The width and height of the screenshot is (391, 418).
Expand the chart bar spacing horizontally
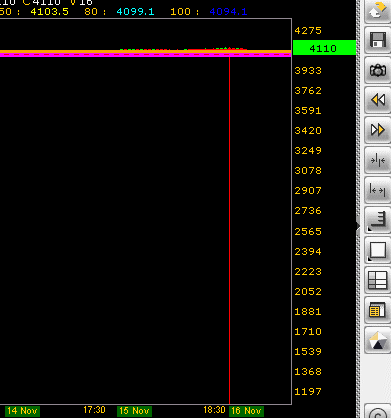[378, 190]
